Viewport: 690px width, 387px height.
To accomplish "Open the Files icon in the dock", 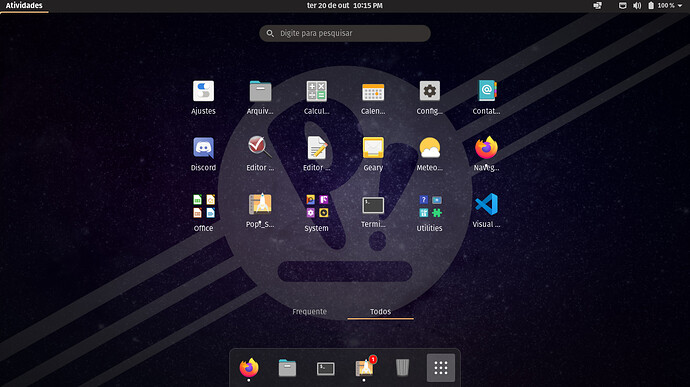I will click(x=287, y=368).
